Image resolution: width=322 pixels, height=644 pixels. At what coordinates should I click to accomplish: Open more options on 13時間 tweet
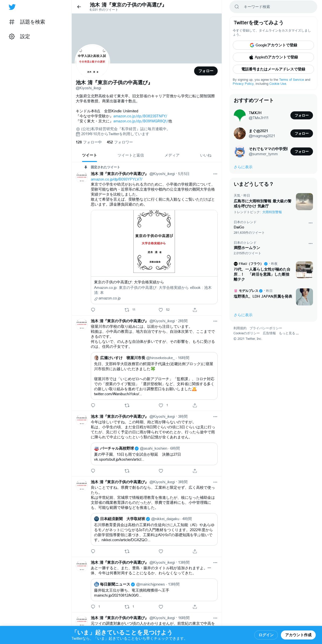(x=215, y=562)
